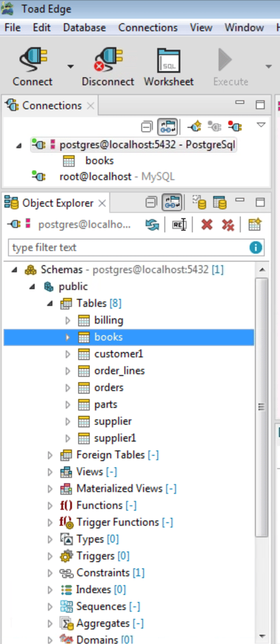
Task: Select root@localhost - MySQL connection
Action: pos(117,177)
